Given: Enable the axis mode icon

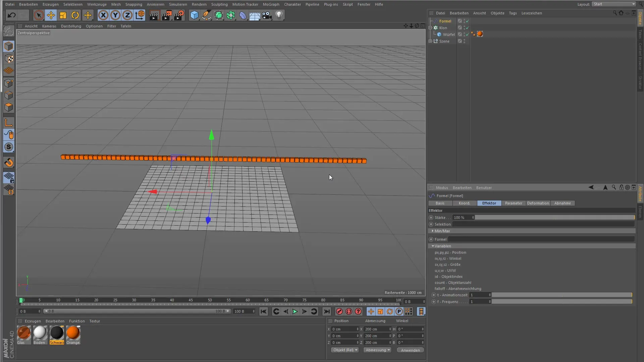Looking at the screenshot, I should pyautogui.click(x=9, y=123).
